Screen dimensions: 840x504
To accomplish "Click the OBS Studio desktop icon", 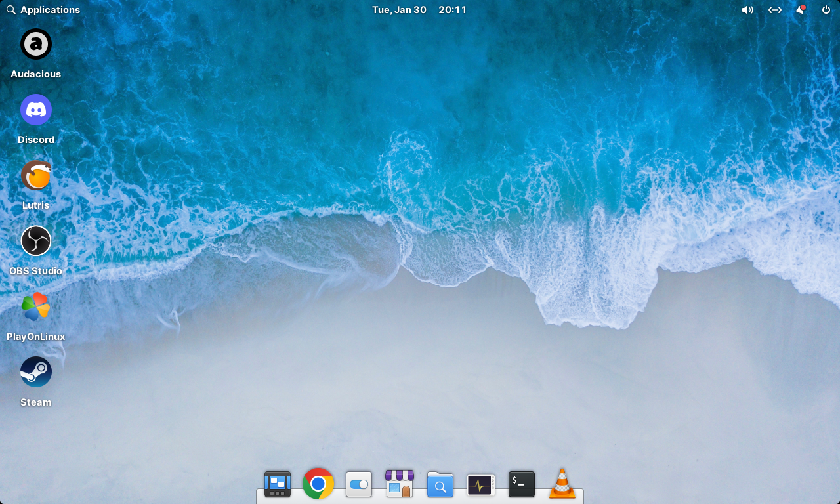I will 36,241.
